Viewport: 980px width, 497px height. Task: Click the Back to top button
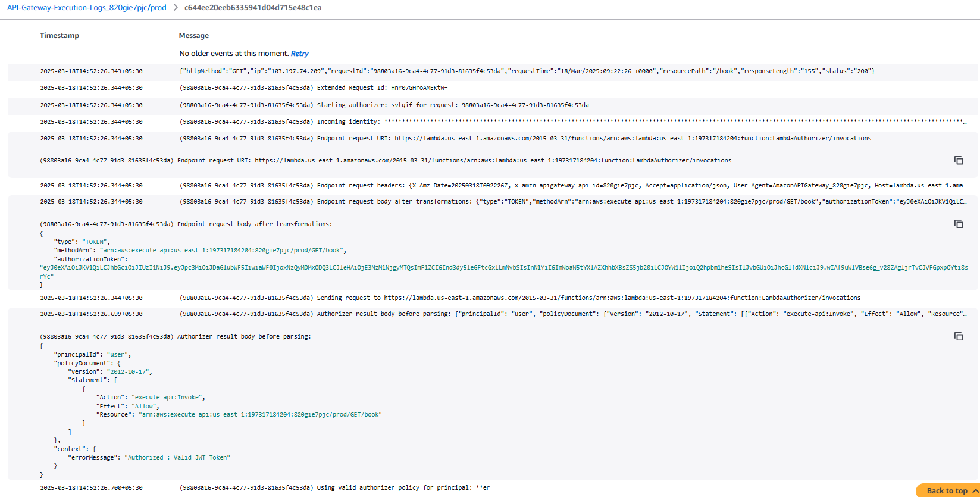tap(948, 490)
